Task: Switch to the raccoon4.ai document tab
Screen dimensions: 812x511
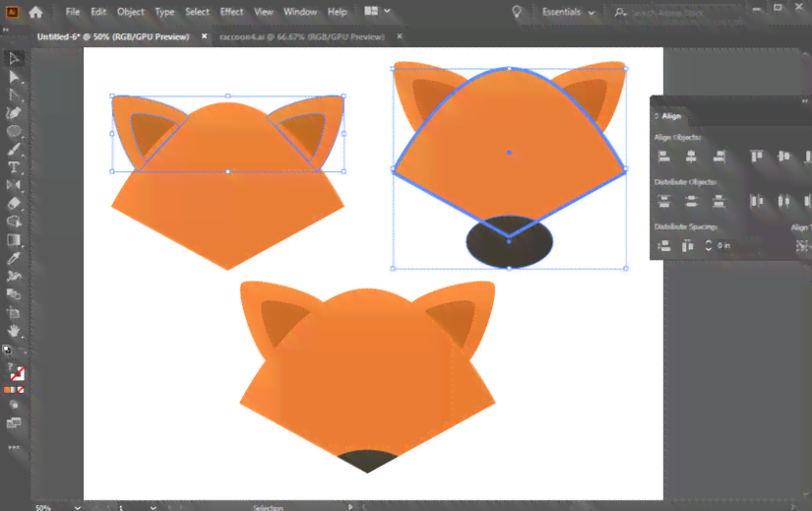Action: click(x=302, y=36)
